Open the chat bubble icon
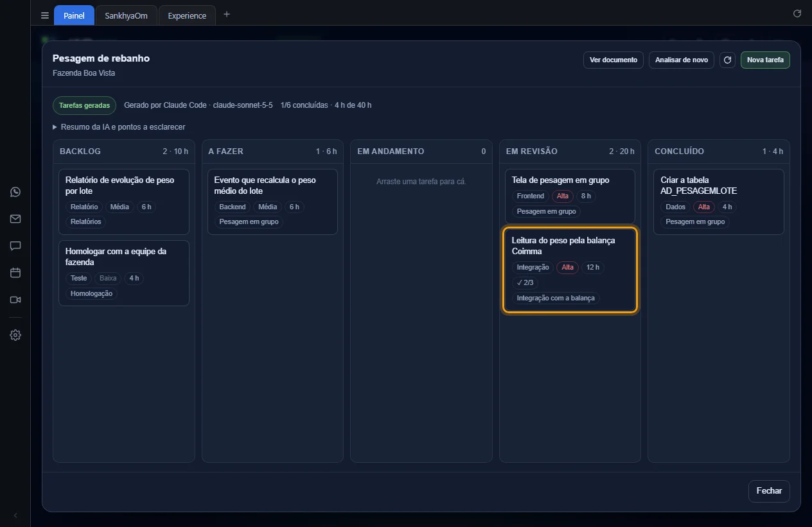Viewport: 812px width, 527px height. (x=15, y=246)
